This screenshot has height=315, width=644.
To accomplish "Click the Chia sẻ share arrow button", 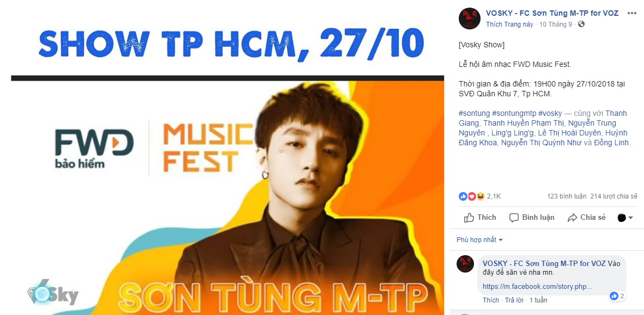I will (586, 218).
